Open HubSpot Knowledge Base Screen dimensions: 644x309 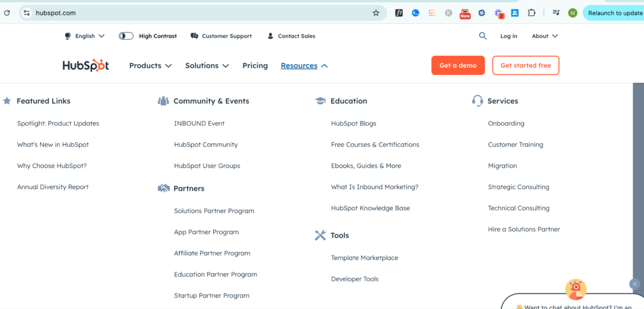coord(371,208)
